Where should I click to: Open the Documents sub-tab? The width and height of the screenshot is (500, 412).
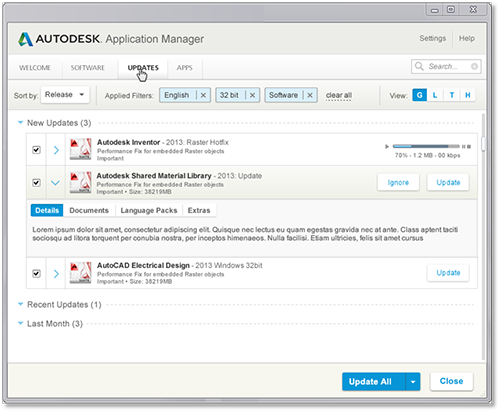pyautogui.click(x=89, y=210)
